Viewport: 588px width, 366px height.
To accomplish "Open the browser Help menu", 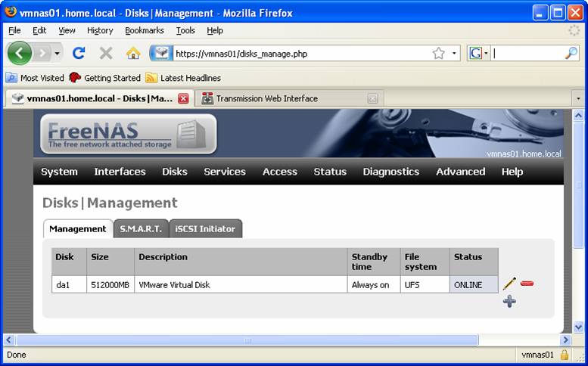I will 215,31.
